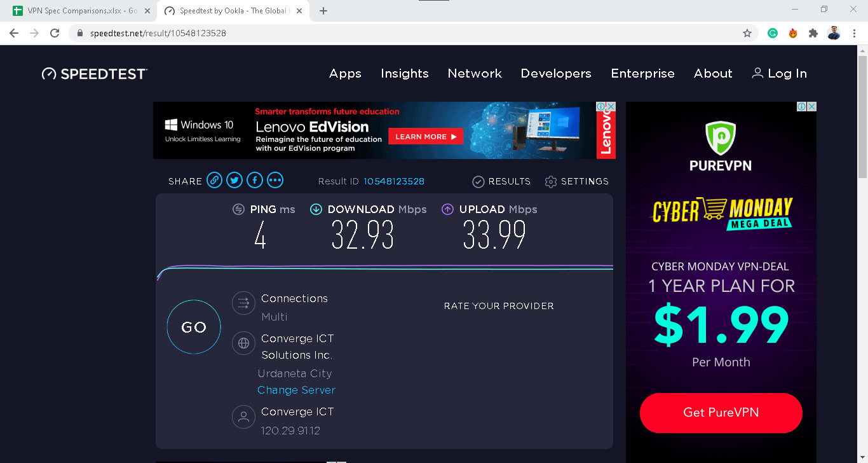Click the upload arrow icon

447,209
